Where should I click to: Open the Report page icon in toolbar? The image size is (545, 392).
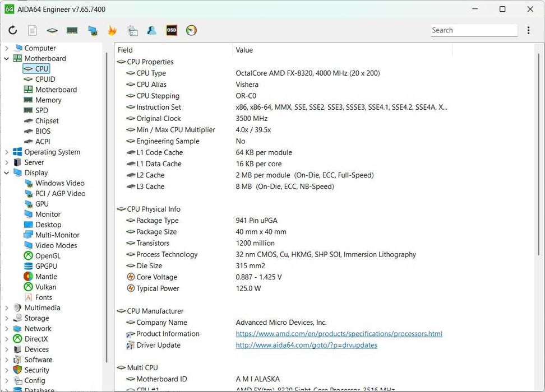33,30
